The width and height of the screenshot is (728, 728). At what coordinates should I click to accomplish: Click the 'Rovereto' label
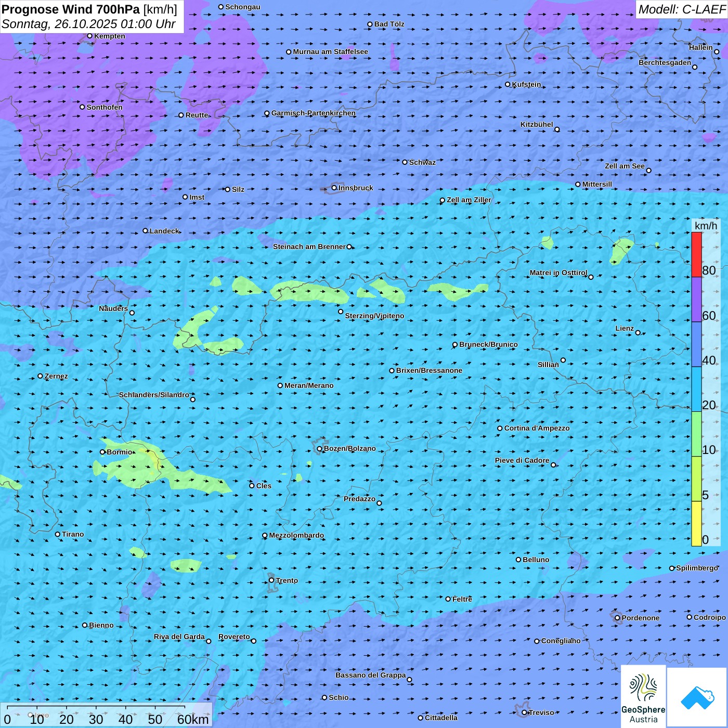click(x=234, y=636)
